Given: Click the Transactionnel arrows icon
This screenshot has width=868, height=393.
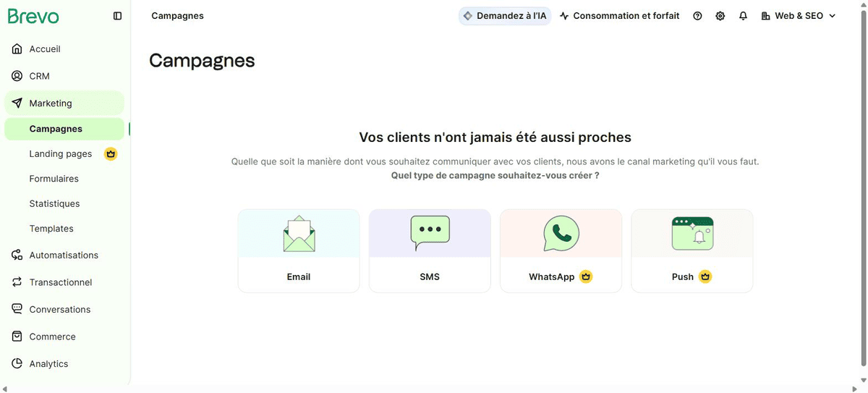Looking at the screenshot, I should pyautogui.click(x=17, y=282).
